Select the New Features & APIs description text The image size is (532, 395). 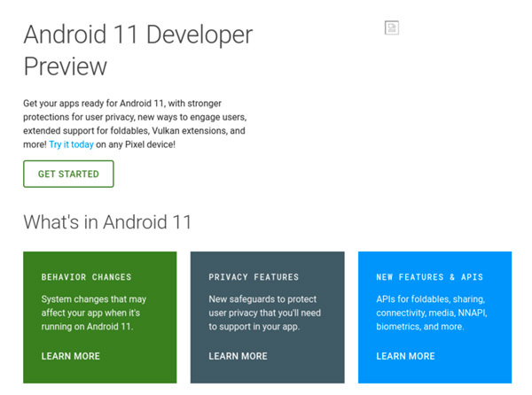(431, 313)
